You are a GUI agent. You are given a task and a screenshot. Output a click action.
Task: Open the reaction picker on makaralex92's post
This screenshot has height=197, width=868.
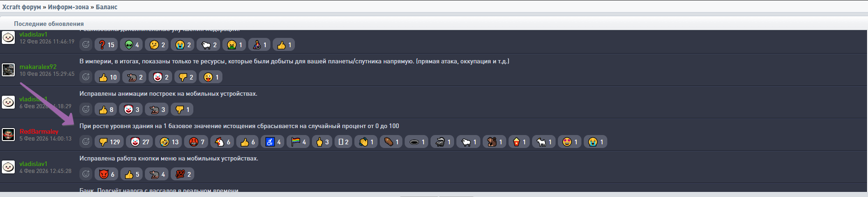pyautogui.click(x=86, y=77)
